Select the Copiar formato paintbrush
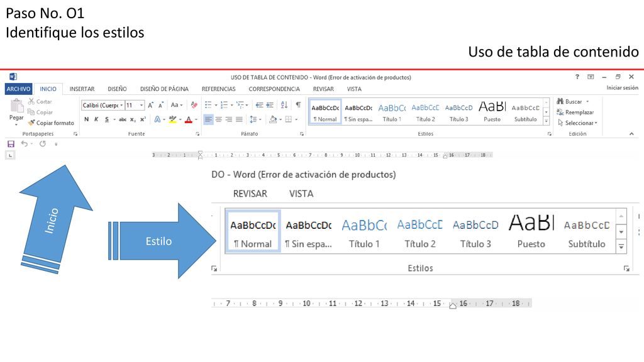Screen dimensions: 644x362 tap(31, 123)
